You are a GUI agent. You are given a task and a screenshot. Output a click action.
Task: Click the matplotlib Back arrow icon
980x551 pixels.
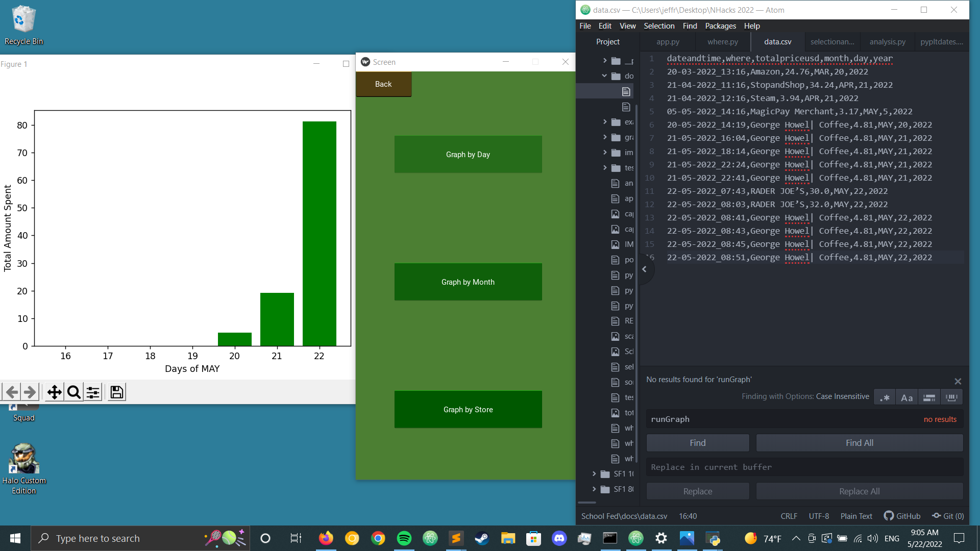[12, 392]
